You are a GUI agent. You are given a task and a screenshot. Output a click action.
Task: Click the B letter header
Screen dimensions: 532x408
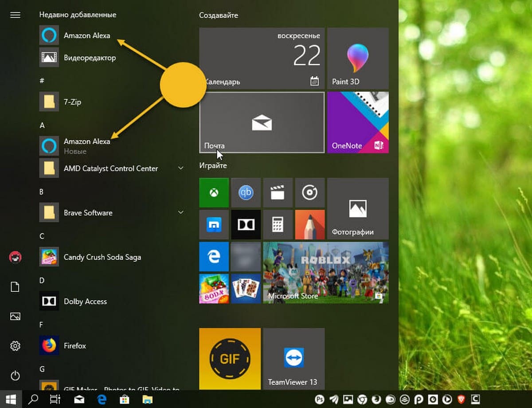coord(42,192)
